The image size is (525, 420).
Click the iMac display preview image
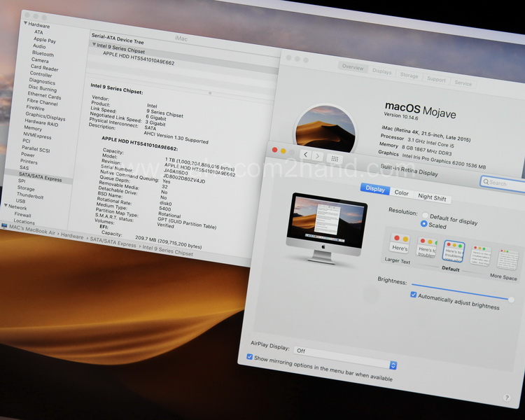coord(326,228)
